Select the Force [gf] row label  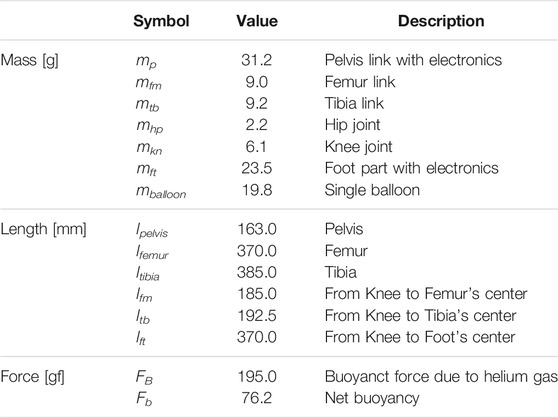[x=32, y=377]
